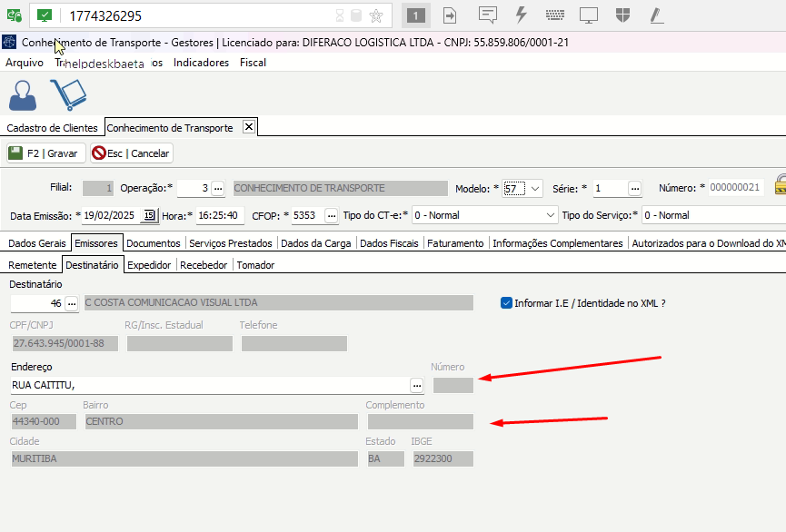786x532 pixels.
Task: Click the favorite star icon
Action: pyautogui.click(x=376, y=16)
